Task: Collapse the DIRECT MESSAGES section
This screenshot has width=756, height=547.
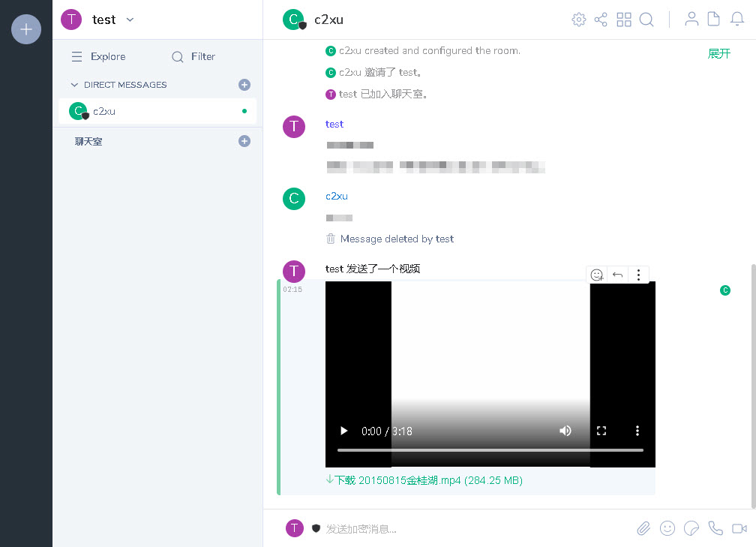Action: [x=74, y=85]
